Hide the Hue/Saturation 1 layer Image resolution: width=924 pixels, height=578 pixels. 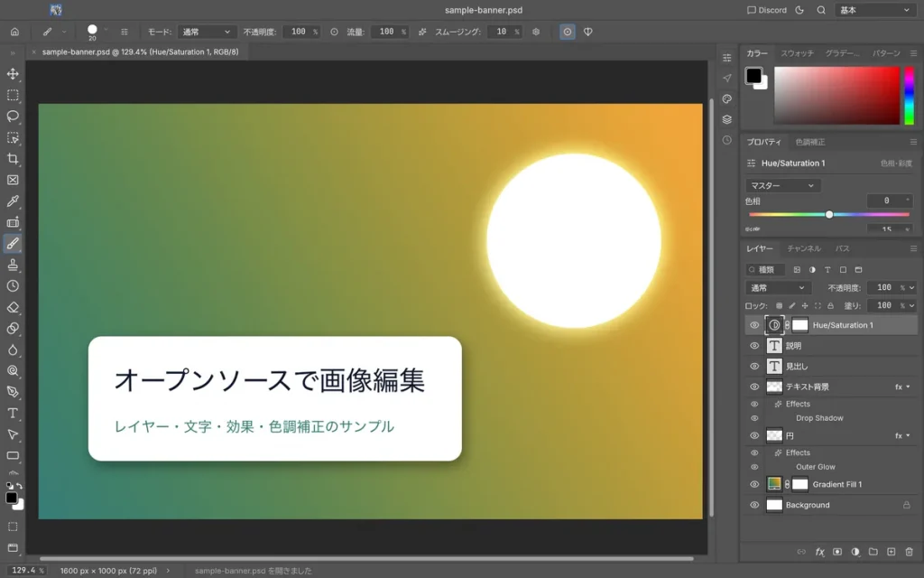point(754,325)
